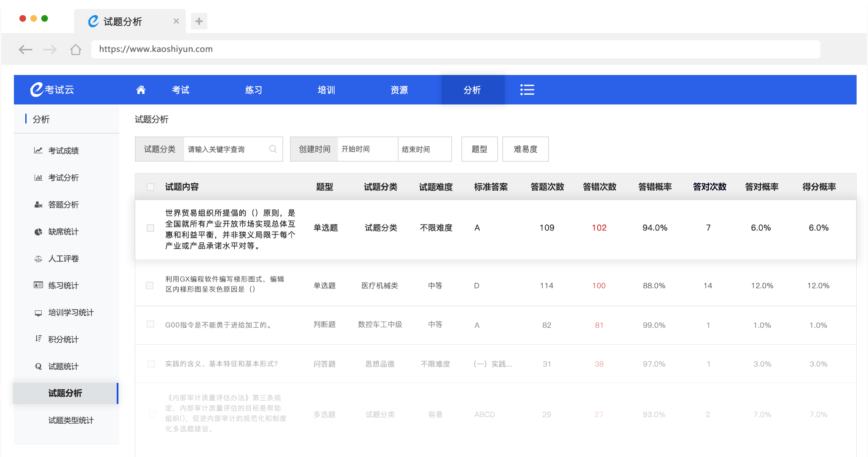Switch to the 资源 navigation tab
The height and width of the screenshot is (457, 868).
point(399,90)
